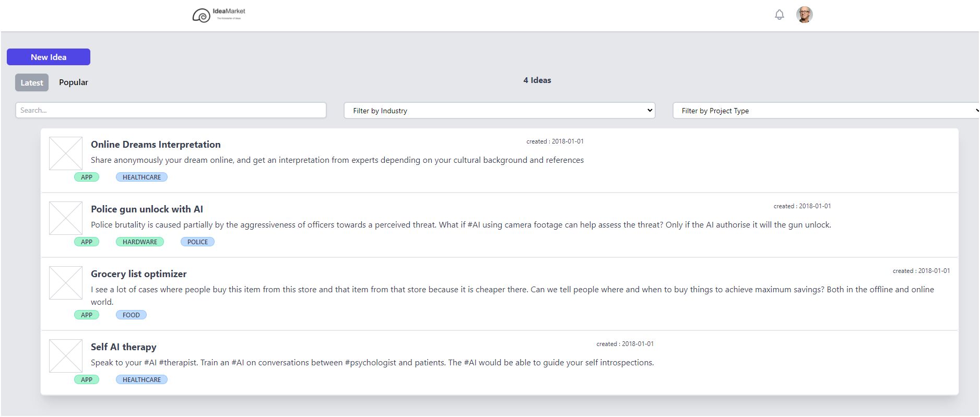Click the IdeaMarket spiral logo
The height and width of the screenshot is (417, 980).
pyautogui.click(x=201, y=16)
